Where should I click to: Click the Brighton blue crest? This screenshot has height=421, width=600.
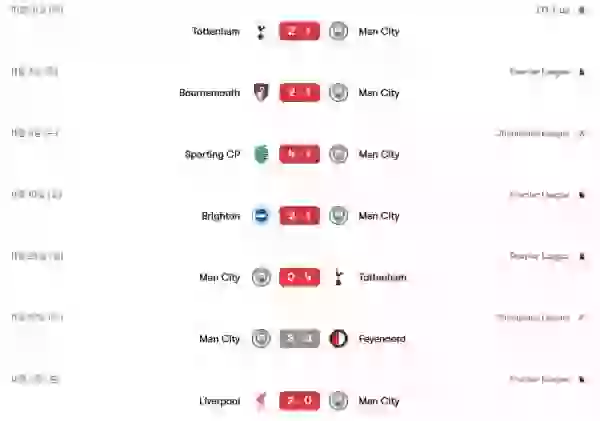261,216
